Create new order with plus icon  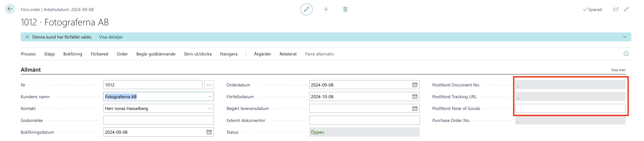point(326,9)
